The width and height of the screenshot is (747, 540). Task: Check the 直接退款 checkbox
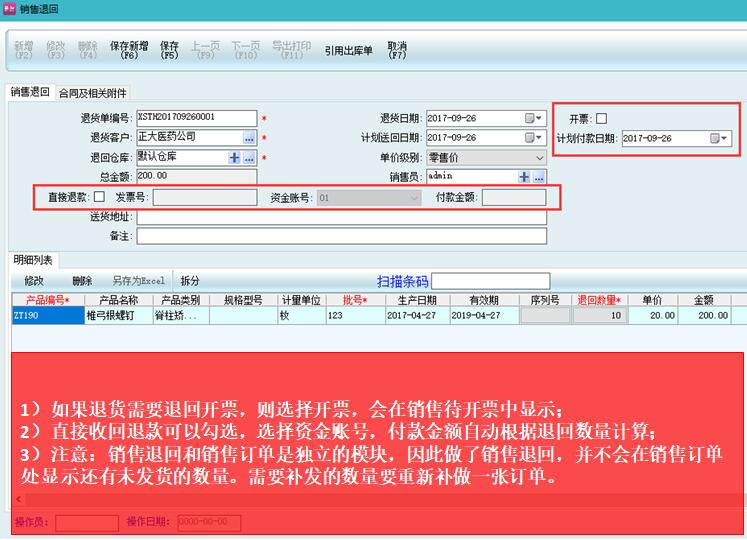click(x=99, y=197)
